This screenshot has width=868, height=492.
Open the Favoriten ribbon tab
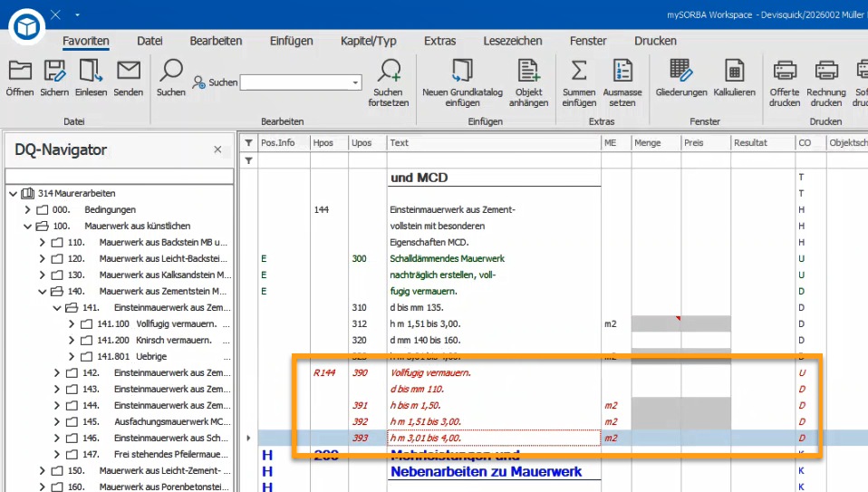(86, 41)
